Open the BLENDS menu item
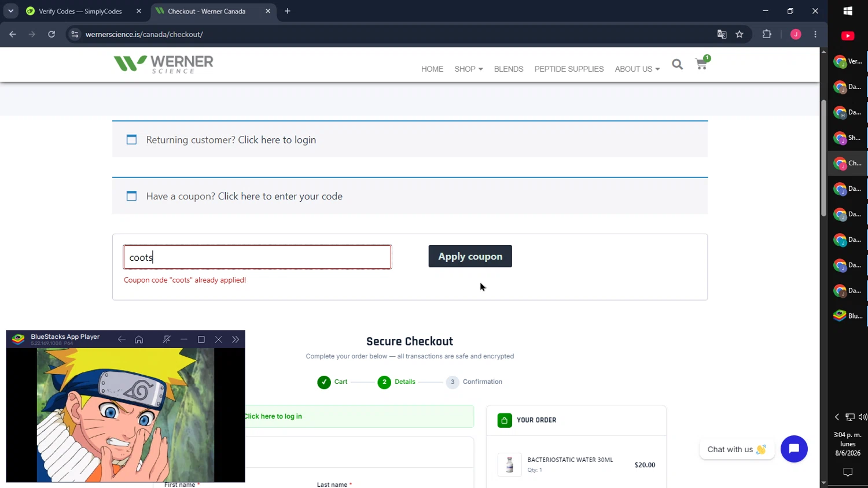The image size is (868, 488). coord(509,69)
